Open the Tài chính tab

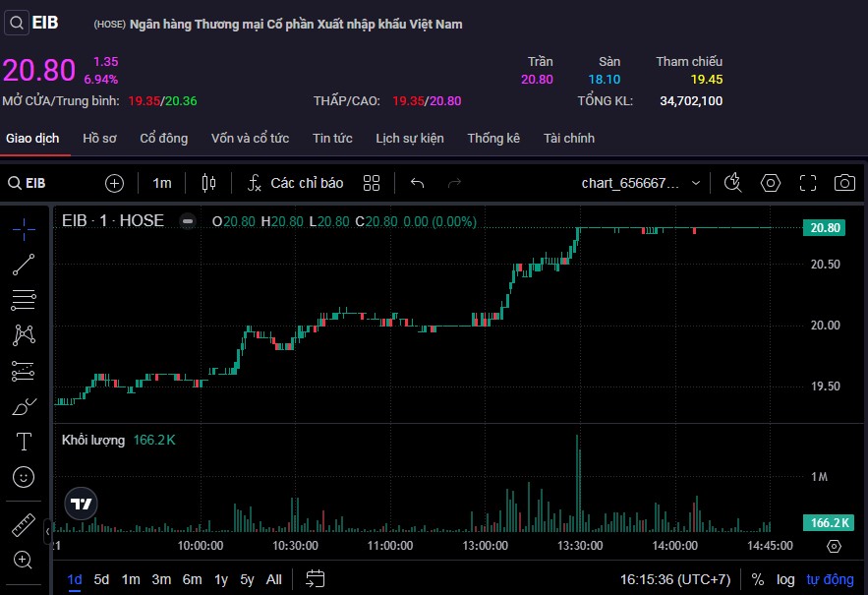[568, 139]
